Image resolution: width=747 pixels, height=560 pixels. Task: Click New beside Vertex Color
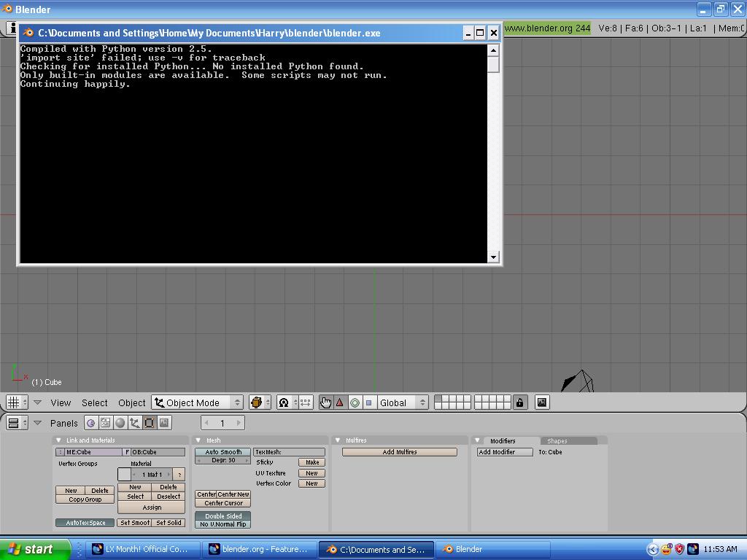pyautogui.click(x=312, y=483)
